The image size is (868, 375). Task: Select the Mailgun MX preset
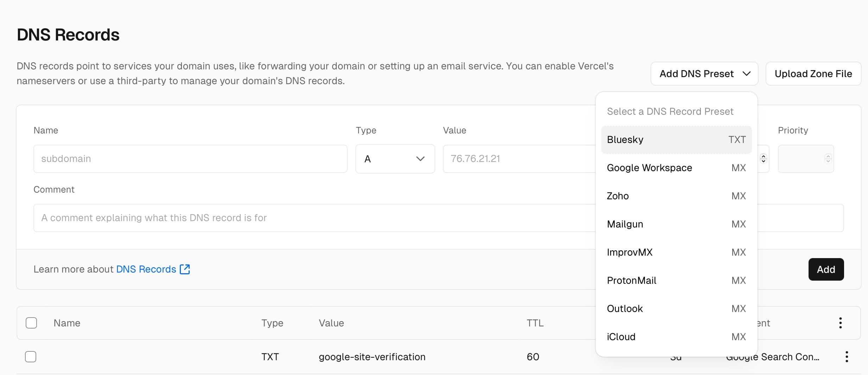click(676, 224)
